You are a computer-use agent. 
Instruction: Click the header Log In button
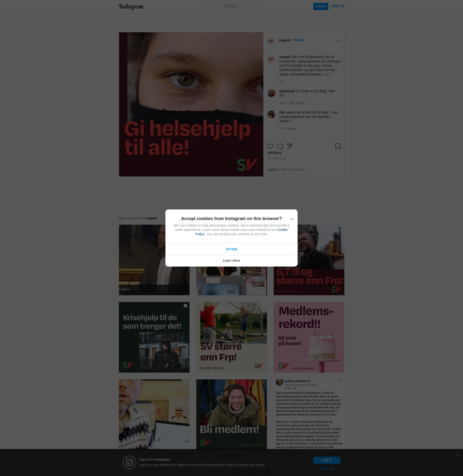click(x=320, y=6)
